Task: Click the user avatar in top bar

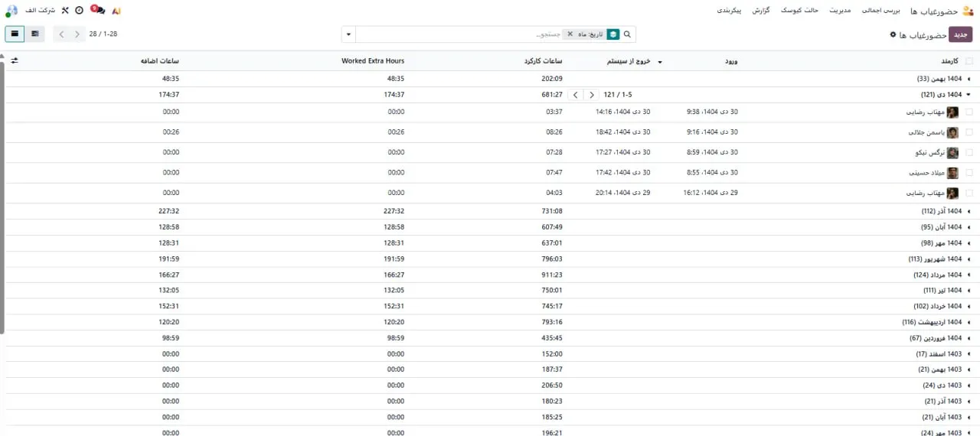Action: pos(11,11)
